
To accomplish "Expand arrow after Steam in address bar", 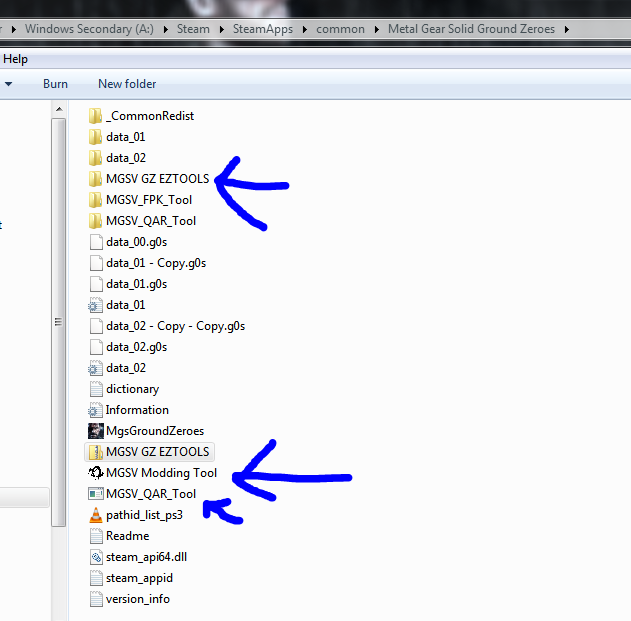I will [221, 29].
